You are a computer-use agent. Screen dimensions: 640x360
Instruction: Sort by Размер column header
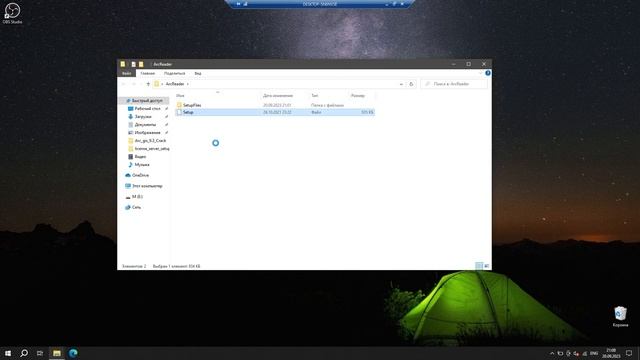[x=358, y=96]
